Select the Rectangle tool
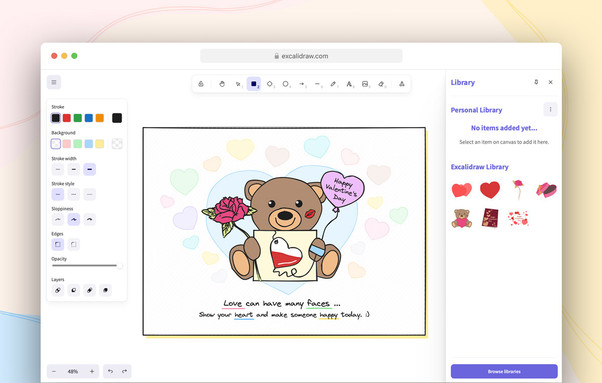Screen dimensions: 602x383 (254, 84)
